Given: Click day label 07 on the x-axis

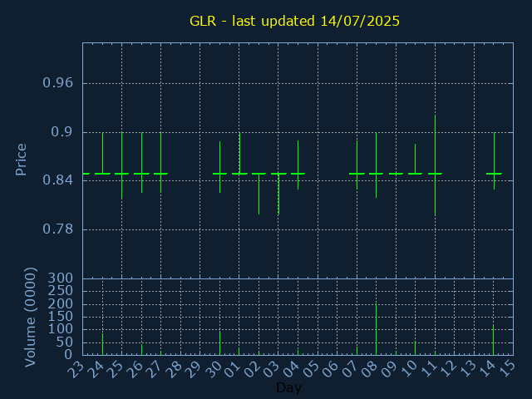Looking at the screenshot, I should (350, 369).
